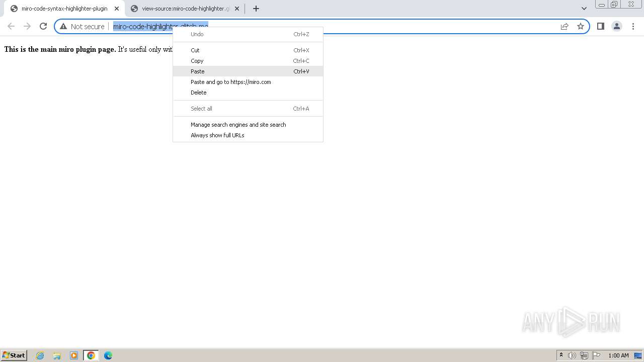Viewport: 644px width, 362px height.
Task: Click Chrome icon in taskbar
Action: click(x=91, y=355)
